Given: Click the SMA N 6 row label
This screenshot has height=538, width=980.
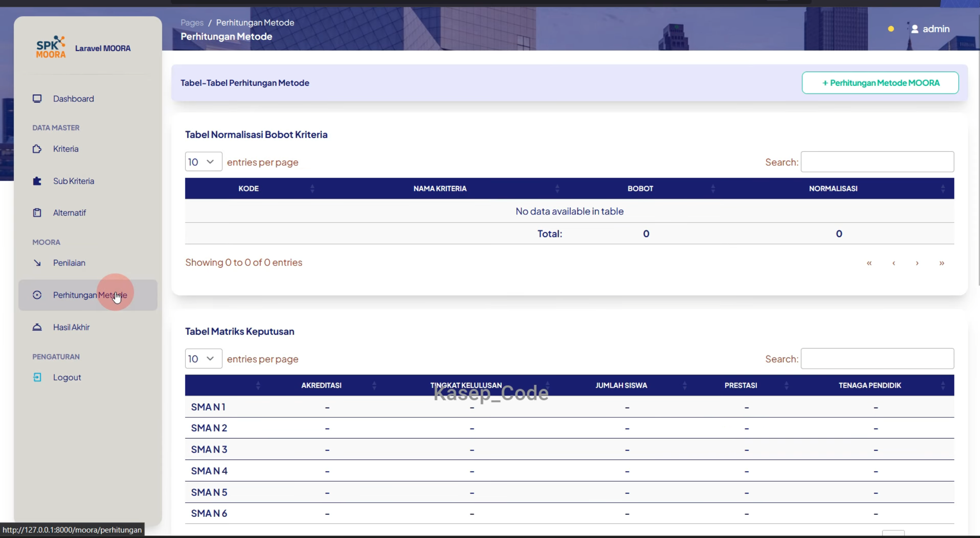Looking at the screenshot, I should pos(209,513).
